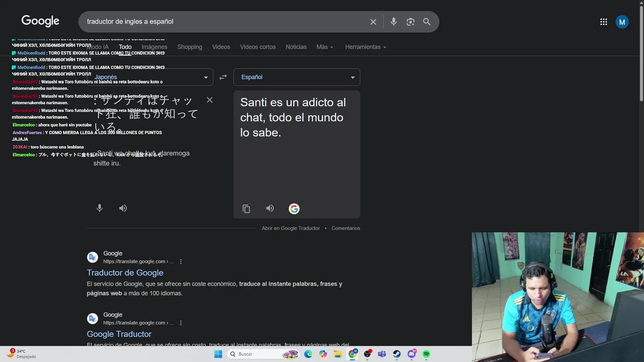Switch to the Imágenes tab
This screenshot has width=644, height=362.
pos(154,47)
